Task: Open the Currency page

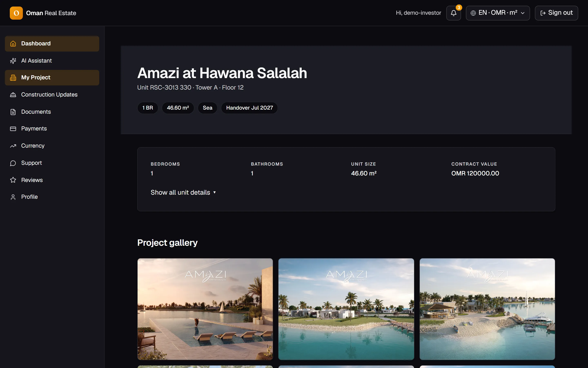Action: point(52,146)
